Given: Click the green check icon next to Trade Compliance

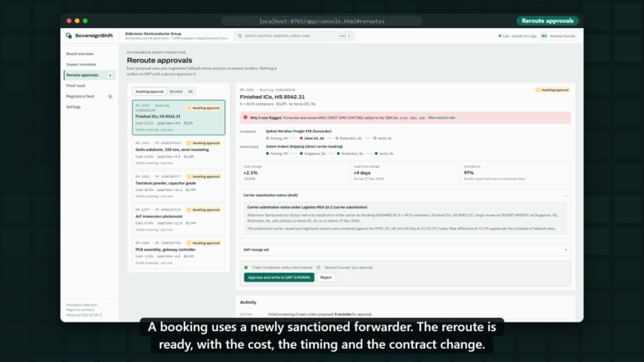Looking at the screenshot, I should click(246, 268).
